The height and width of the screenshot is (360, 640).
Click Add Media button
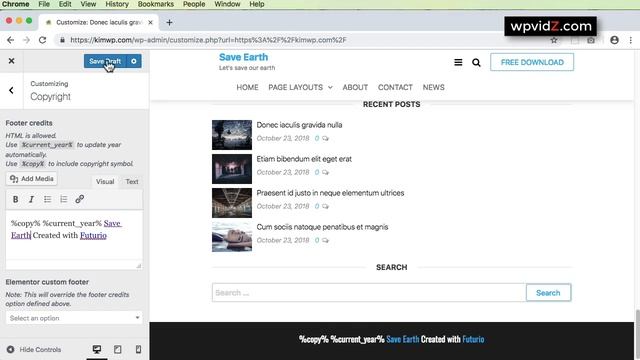31,179
